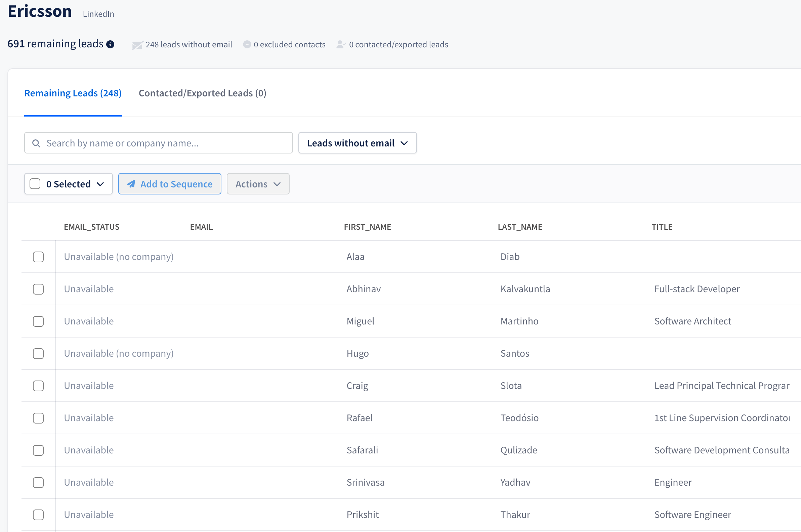Click the search magnifier icon
801x532 pixels.
36,143
